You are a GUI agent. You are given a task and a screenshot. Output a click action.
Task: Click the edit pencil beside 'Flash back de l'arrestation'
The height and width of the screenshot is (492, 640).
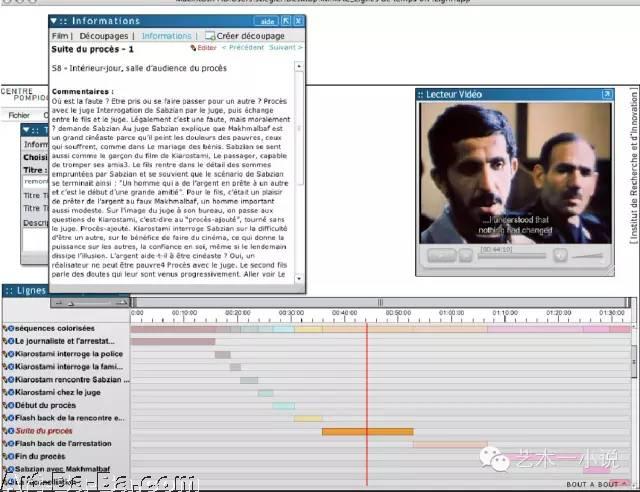point(4,443)
